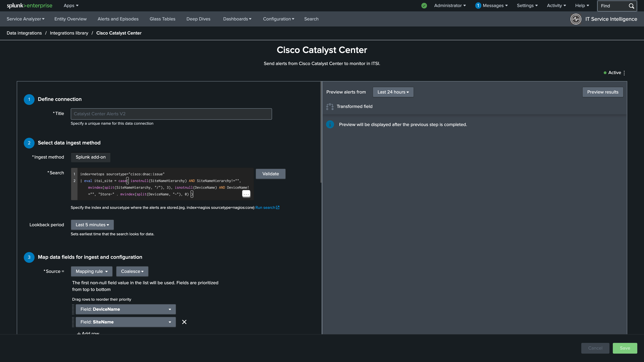The image size is (644, 362).
Task: Open the Activity dropdown menu
Action: (x=556, y=6)
